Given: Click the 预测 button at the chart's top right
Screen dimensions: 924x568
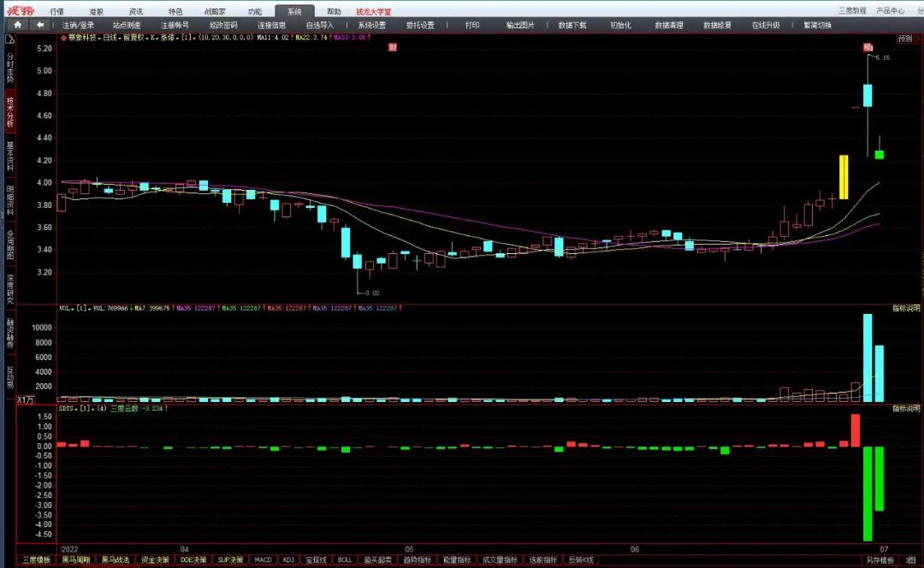Looking at the screenshot, I should [x=904, y=38].
